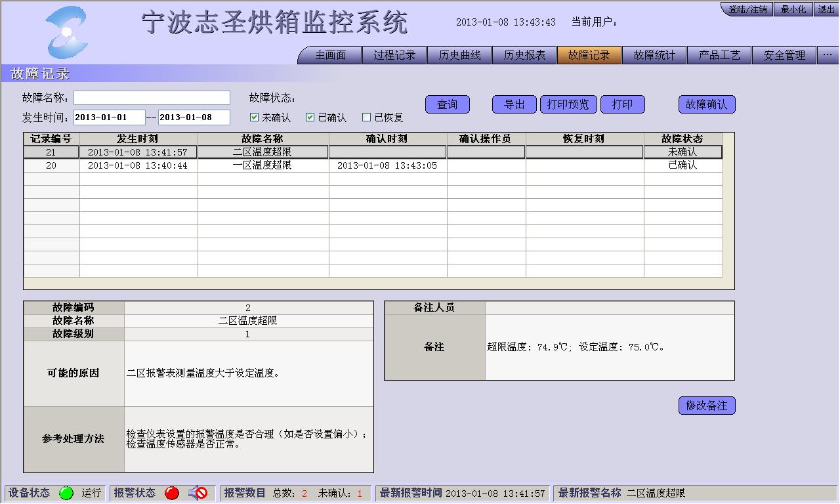The image size is (840, 504).
Task: Enable the 已恢复 status checkbox
Action: (367, 117)
